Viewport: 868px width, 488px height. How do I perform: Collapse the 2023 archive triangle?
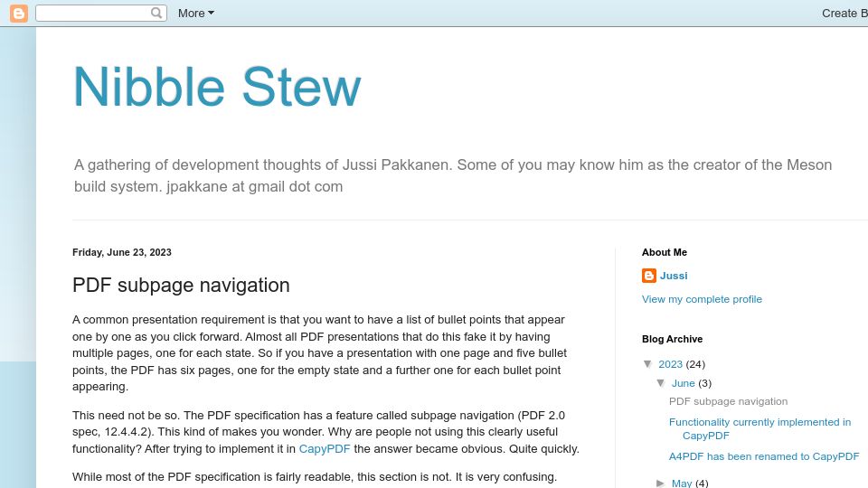pos(647,364)
